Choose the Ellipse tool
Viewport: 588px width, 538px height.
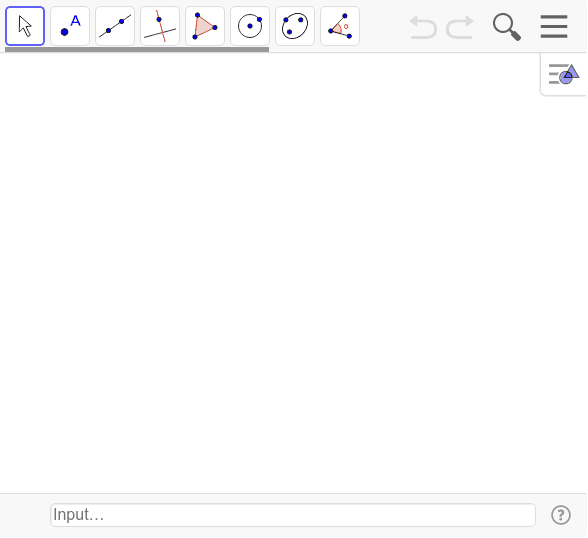point(295,26)
